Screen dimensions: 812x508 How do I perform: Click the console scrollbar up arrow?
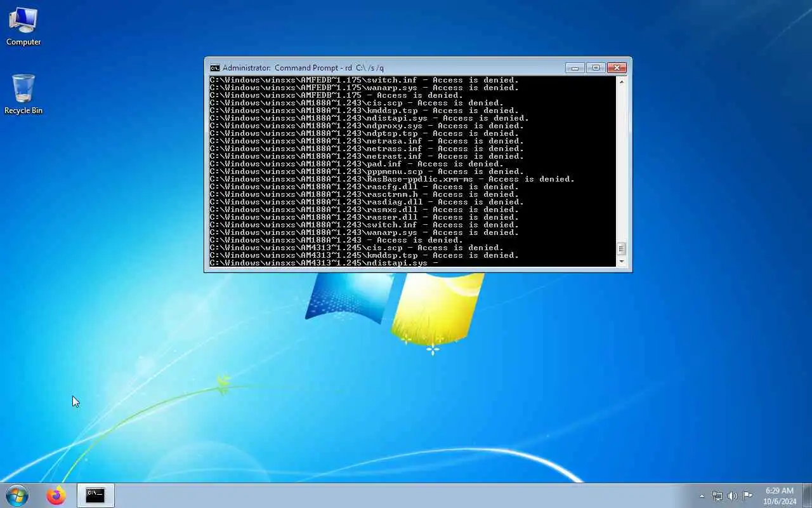point(621,81)
